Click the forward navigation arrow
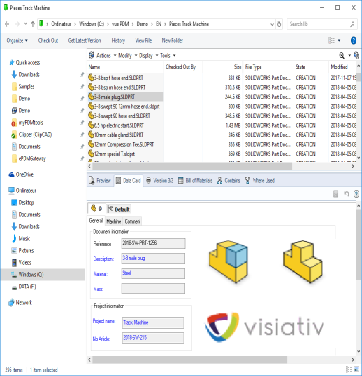The width and height of the screenshot is (362, 376). [17, 24]
